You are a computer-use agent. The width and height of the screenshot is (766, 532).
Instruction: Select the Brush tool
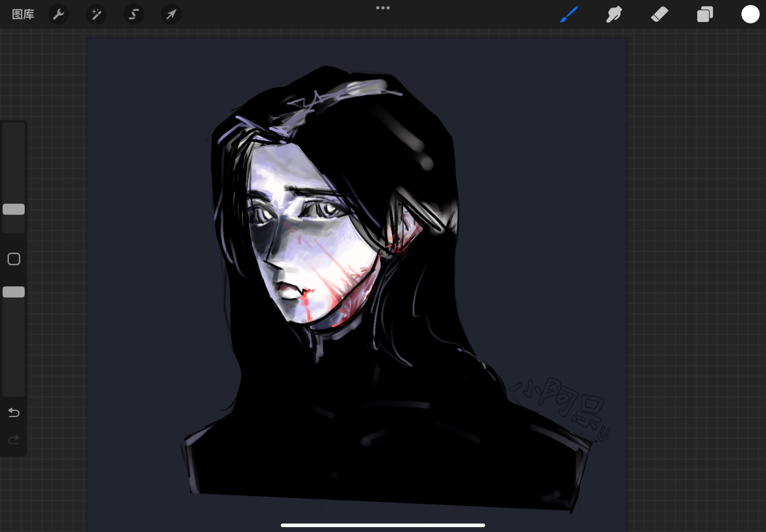[x=569, y=14]
